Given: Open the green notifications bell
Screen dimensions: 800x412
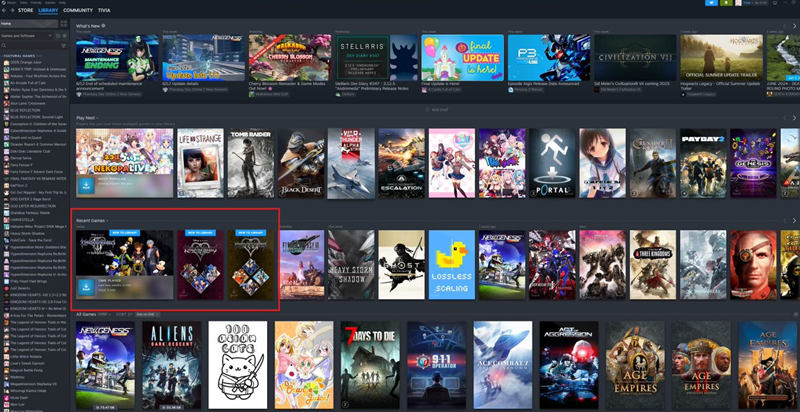Looking at the screenshot, I should point(726,3).
